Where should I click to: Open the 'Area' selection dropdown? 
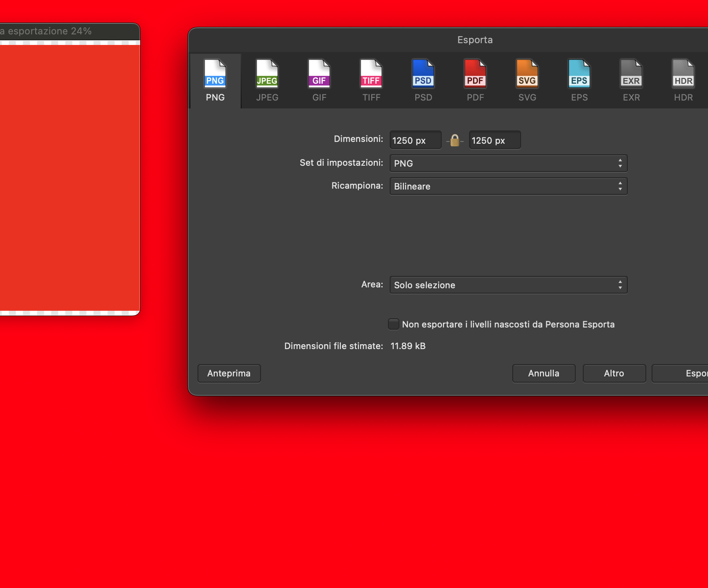tap(508, 285)
